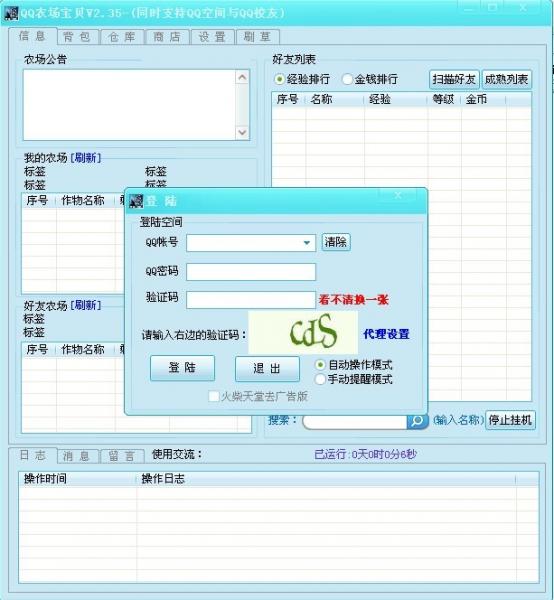This screenshot has width=554, height=600.
Task: Open the 仓库 tab
Action: [x=122, y=37]
